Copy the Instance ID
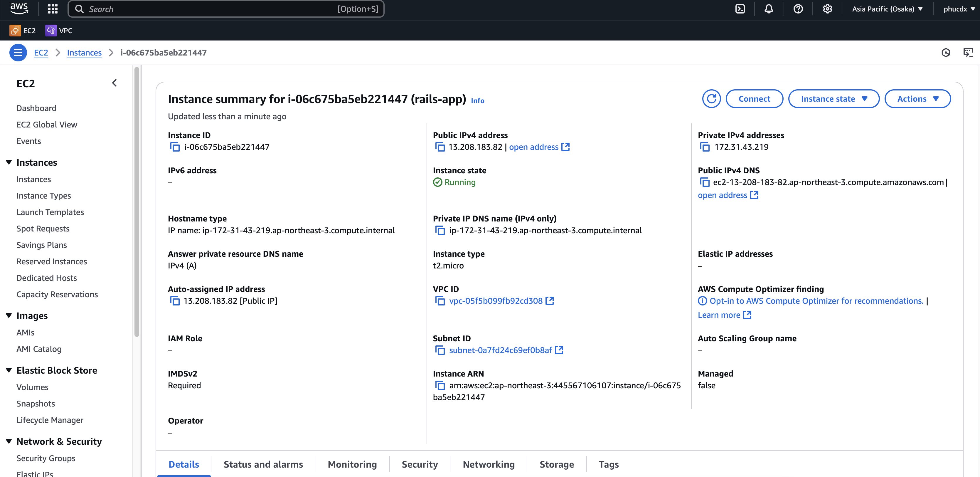Image resolution: width=980 pixels, height=477 pixels. pos(175,147)
